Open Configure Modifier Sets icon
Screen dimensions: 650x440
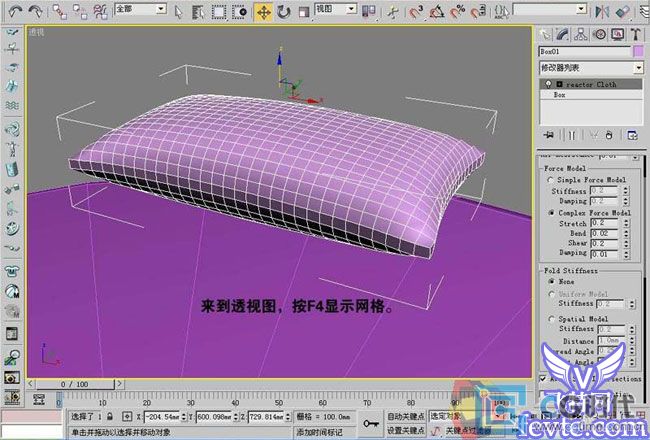pos(632,135)
